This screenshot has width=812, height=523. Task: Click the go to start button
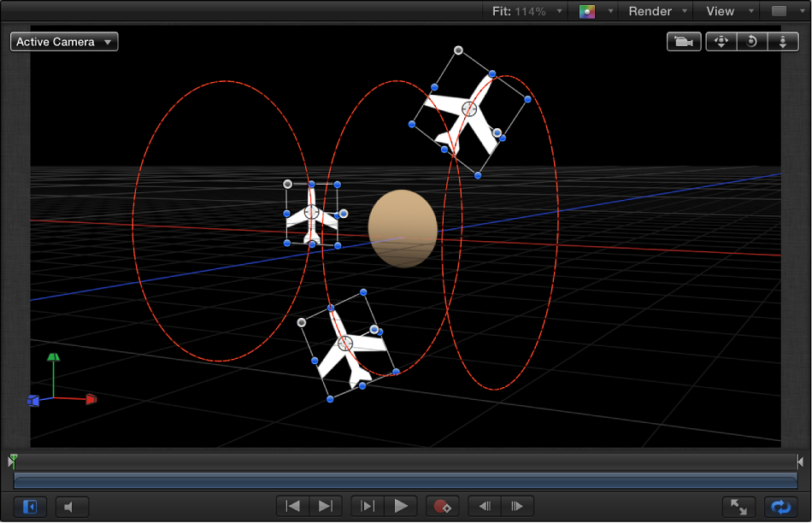[292, 506]
